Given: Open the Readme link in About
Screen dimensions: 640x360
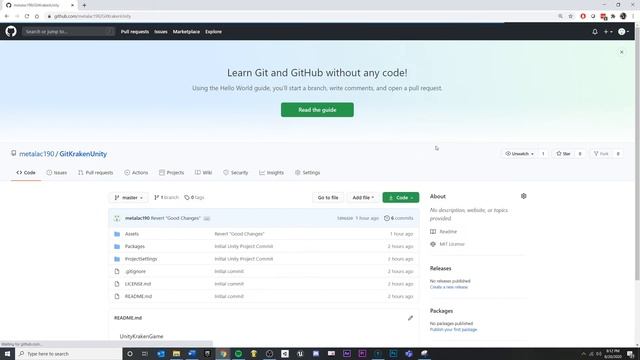Looking at the screenshot, I should click(448, 232).
